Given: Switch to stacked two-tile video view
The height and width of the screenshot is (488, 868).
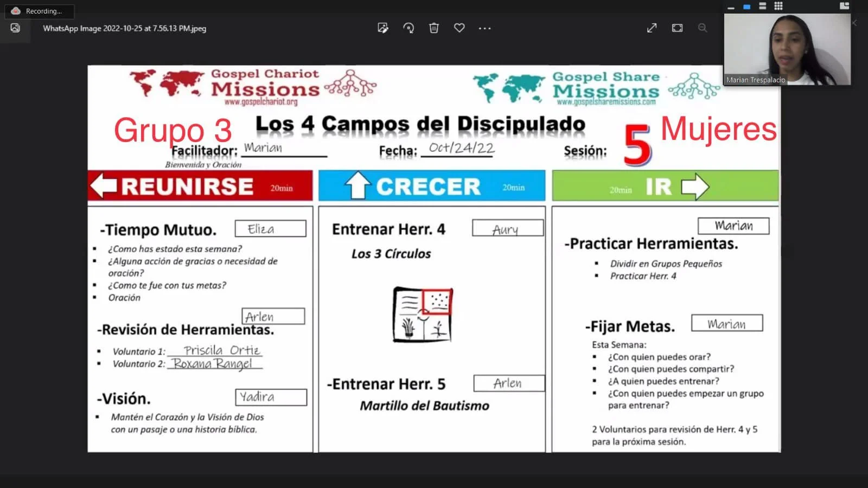Looking at the screenshot, I should click(762, 6).
